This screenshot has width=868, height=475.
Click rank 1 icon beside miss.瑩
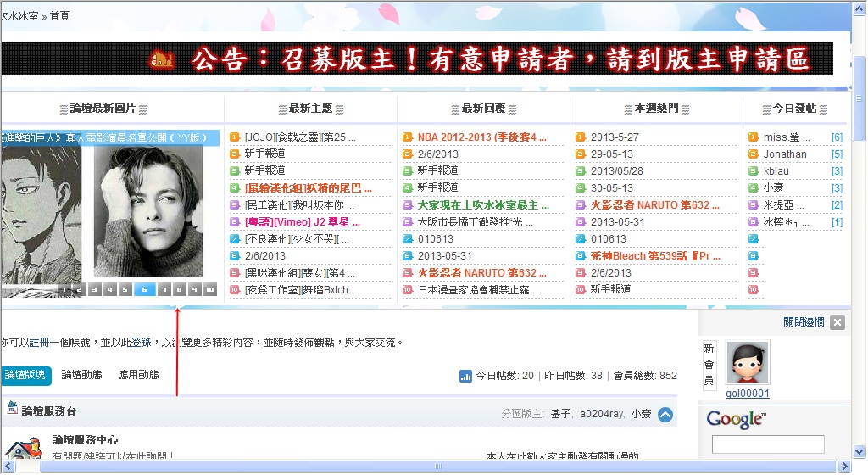pyautogui.click(x=754, y=137)
